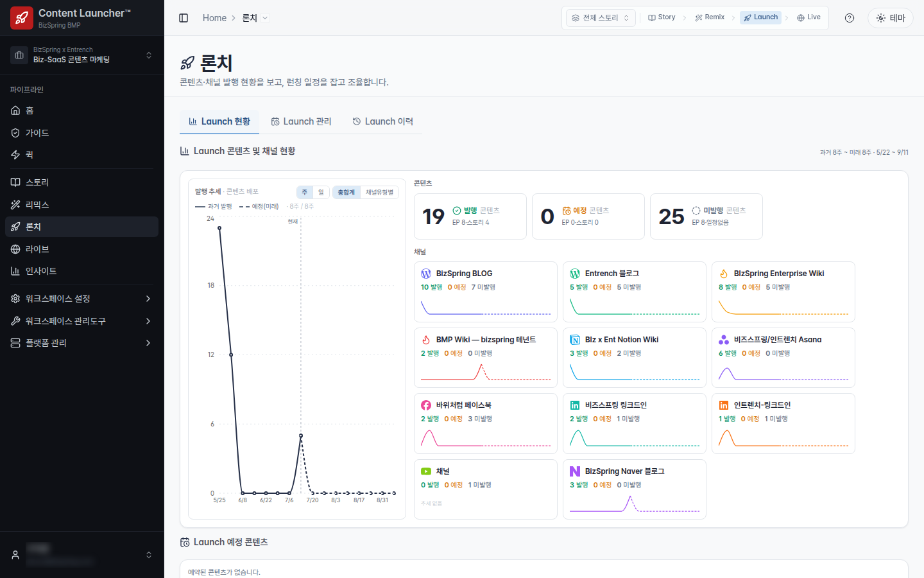Select the 채널유형별 chart mode
Screen dimensions: 924x578
pyautogui.click(x=379, y=192)
